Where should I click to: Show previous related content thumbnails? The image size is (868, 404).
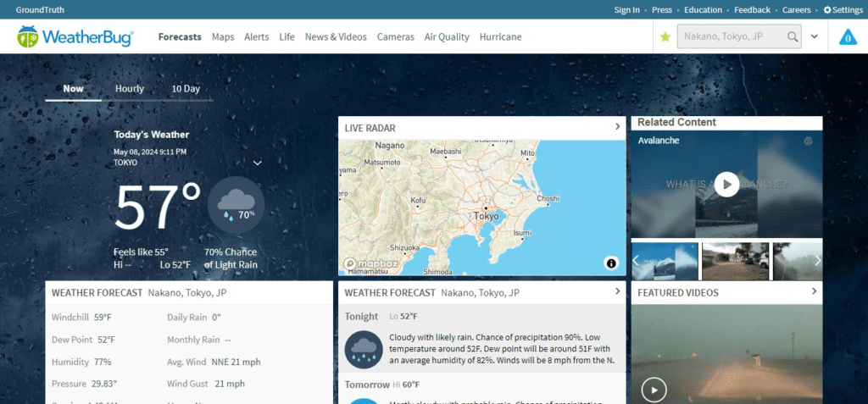coord(636,261)
